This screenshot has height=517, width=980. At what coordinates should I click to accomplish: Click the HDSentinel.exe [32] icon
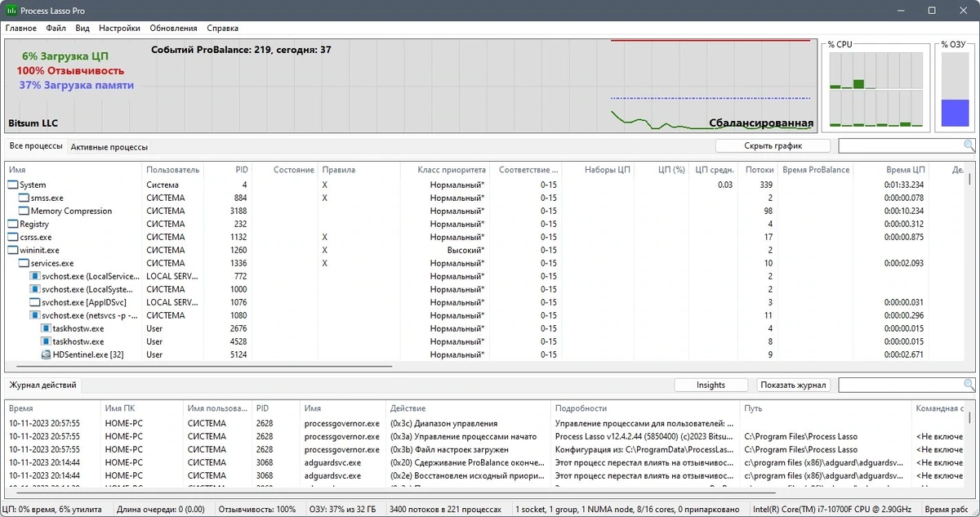[x=47, y=355]
